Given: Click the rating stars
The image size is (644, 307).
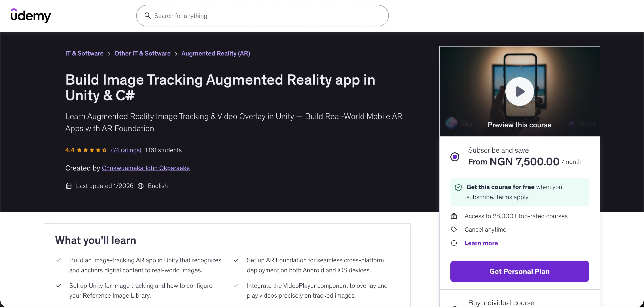Looking at the screenshot, I should (x=92, y=150).
